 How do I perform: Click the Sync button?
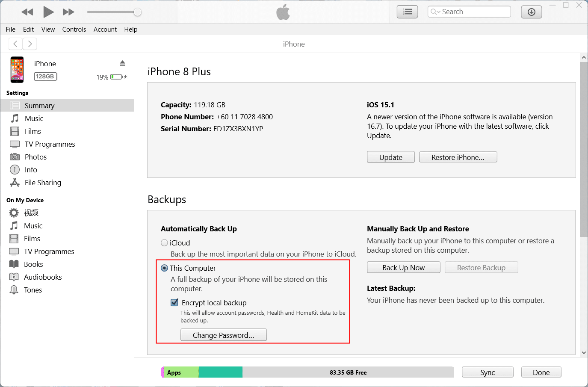488,372
